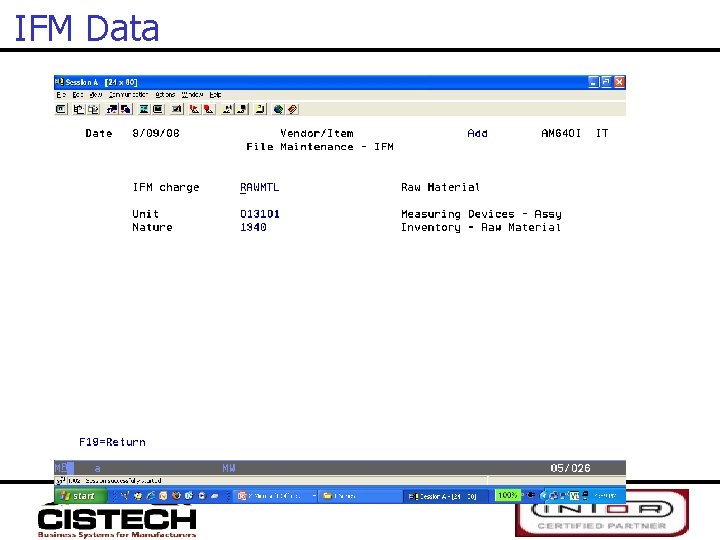Click the AM640I program identifier
Image resolution: width=720 pixels, height=540 pixels.
(561, 133)
